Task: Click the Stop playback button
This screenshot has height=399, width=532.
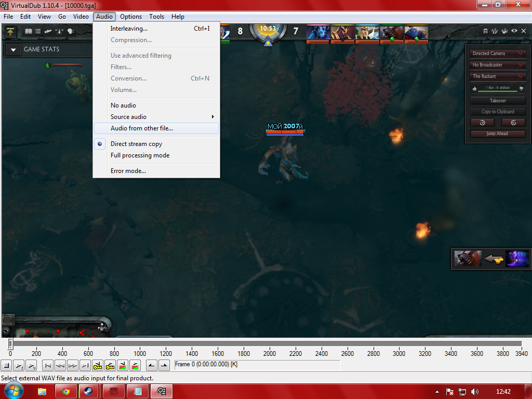Action: pyautogui.click(x=6, y=365)
